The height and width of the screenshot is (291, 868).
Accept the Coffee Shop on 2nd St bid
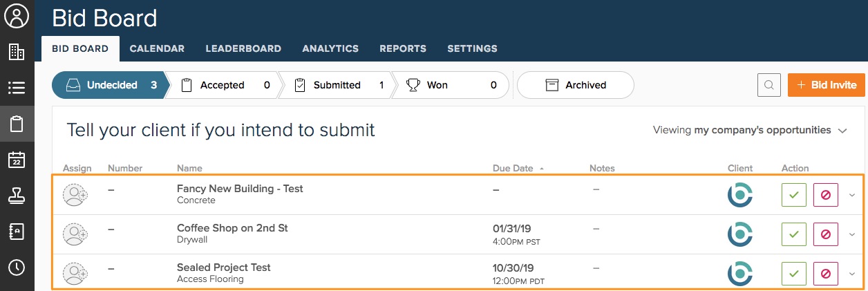point(793,234)
